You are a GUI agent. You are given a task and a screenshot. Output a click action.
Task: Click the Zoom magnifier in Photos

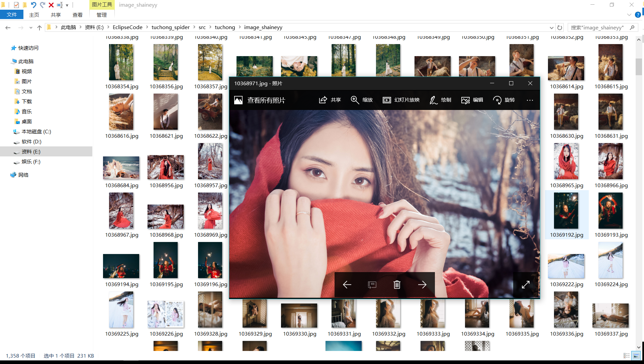(355, 100)
